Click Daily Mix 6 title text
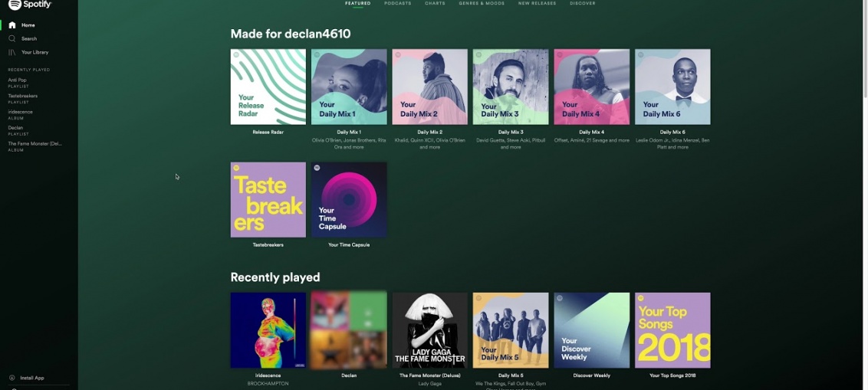The height and width of the screenshot is (390, 868). tap(672, 133)
